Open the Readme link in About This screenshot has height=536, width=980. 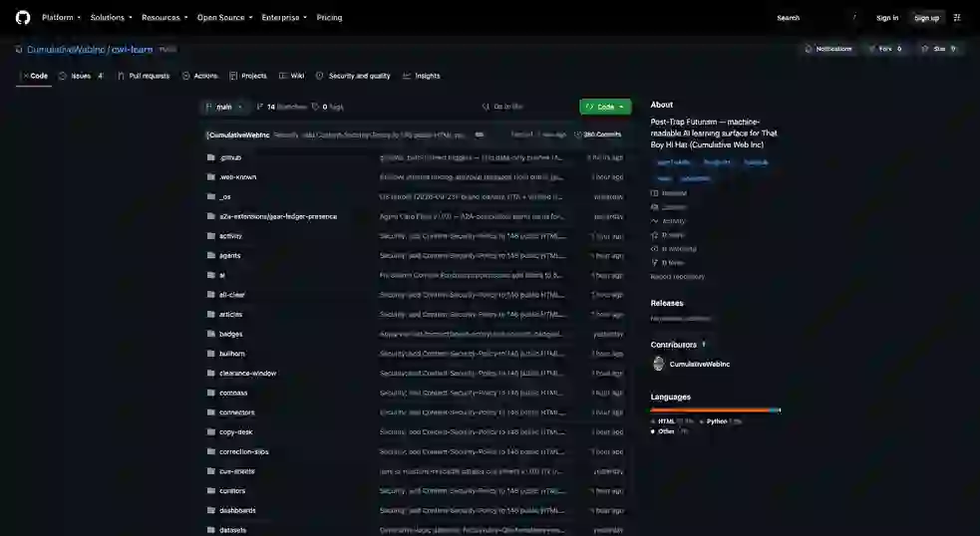669,193
